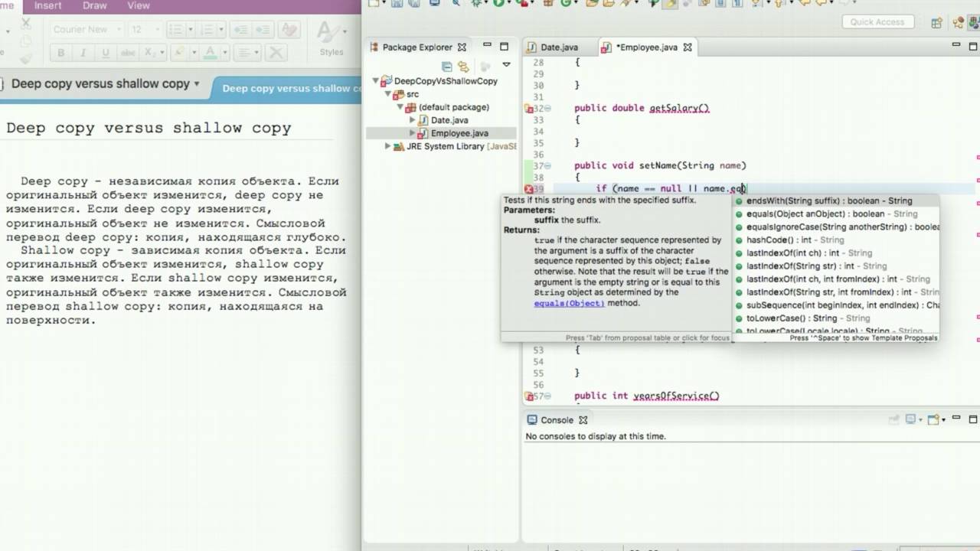
Task: Collapse setName method fold at line 37
Action: click(547, 166)
